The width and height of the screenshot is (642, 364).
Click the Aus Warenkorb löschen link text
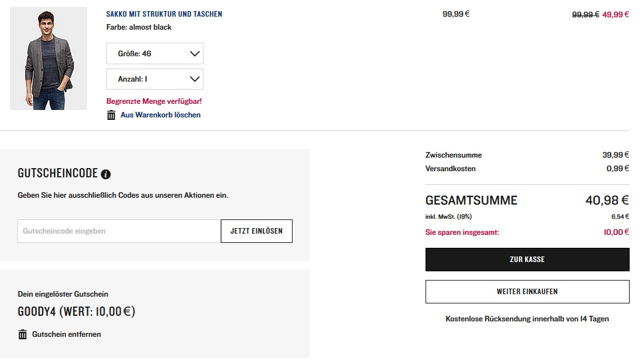[160, 115]
